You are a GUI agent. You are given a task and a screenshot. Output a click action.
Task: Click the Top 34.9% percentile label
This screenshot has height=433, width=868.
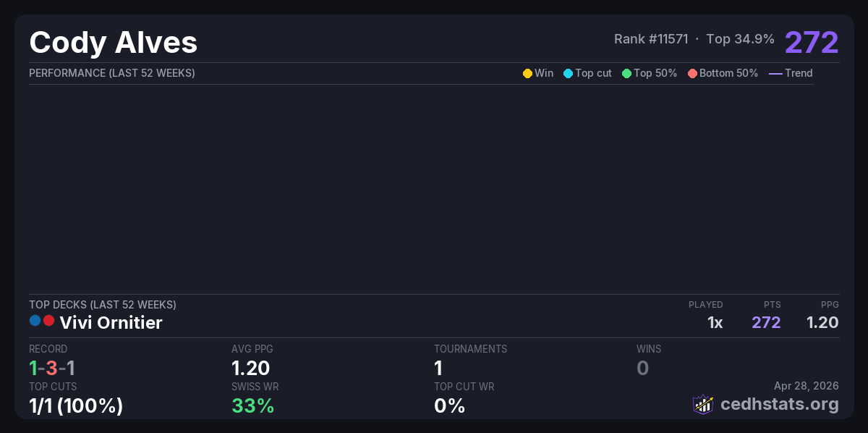[740, 39]
